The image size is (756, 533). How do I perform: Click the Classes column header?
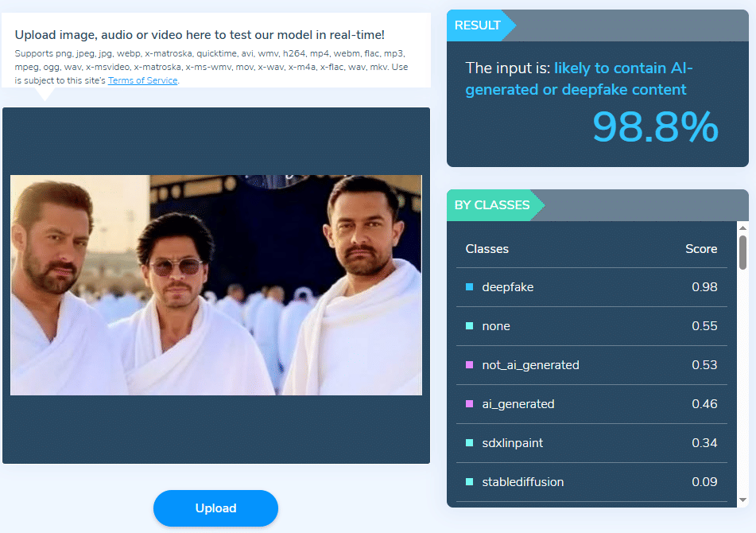487,249
